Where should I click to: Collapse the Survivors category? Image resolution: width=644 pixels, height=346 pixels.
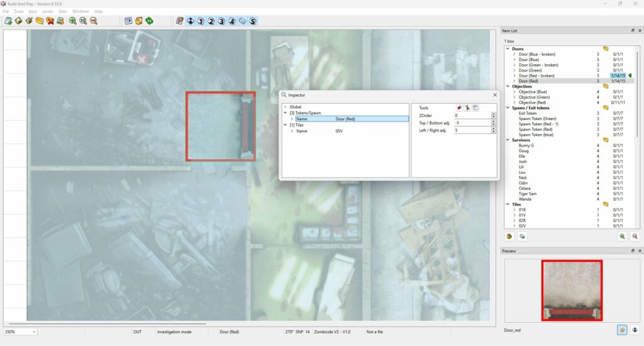(x=508, y=140)
